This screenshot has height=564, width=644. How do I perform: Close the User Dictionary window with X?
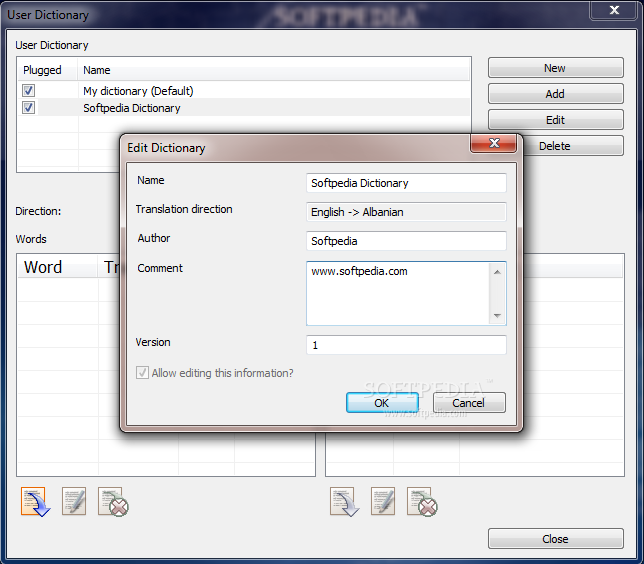(x=614, y=9)
